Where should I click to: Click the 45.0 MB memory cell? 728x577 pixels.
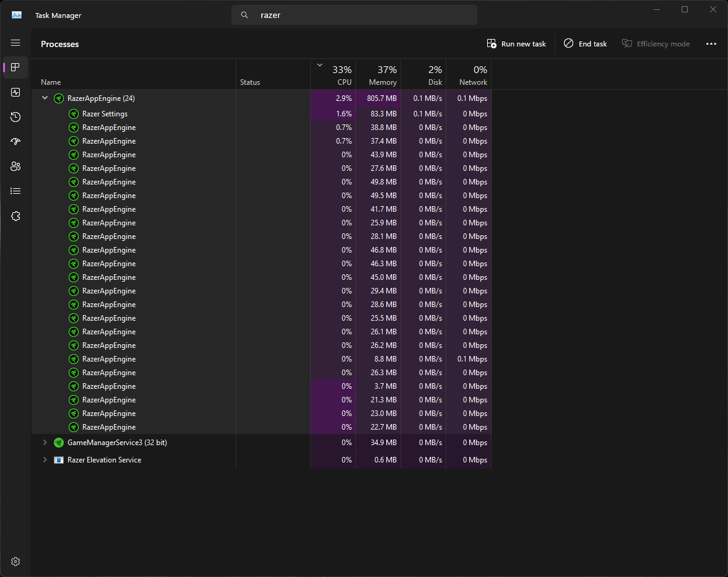pyautogui.click(x=378, y=277)
